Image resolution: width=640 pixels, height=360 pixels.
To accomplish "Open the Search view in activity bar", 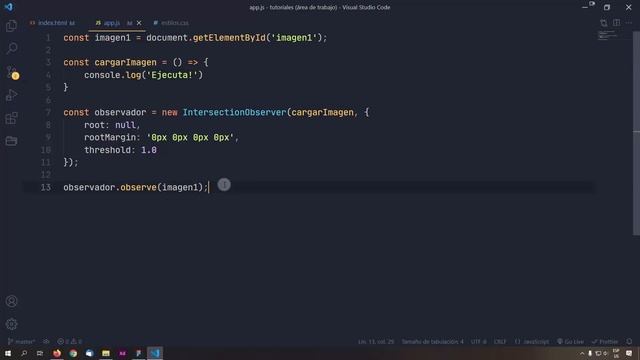I will click(x=11, y=49).
